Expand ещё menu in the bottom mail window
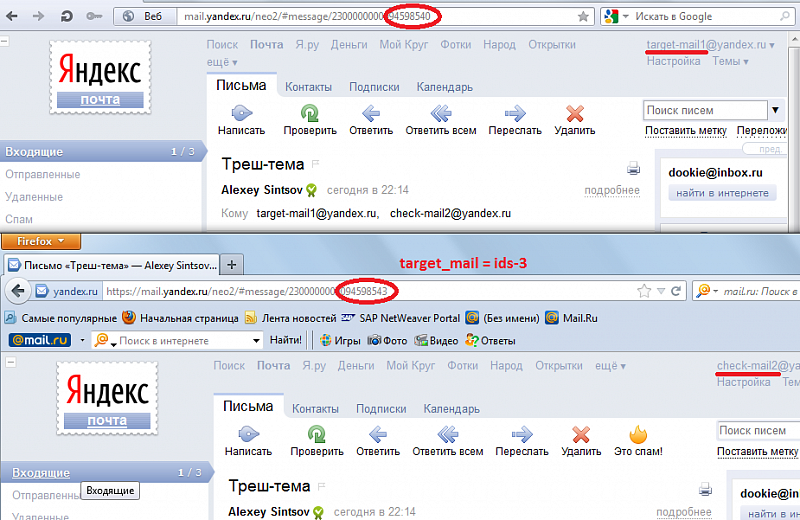The width and height of the screenshot is (800, 520). point(610,366)
